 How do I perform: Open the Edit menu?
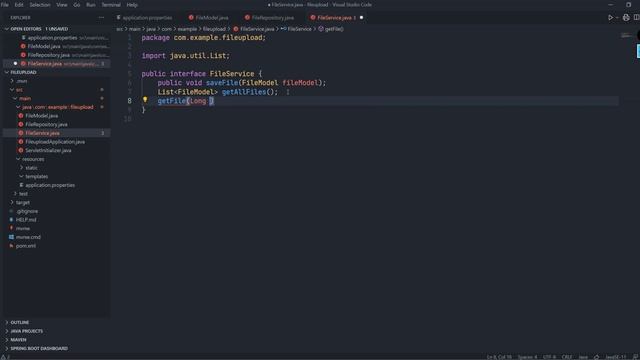(x=19, y=5)
